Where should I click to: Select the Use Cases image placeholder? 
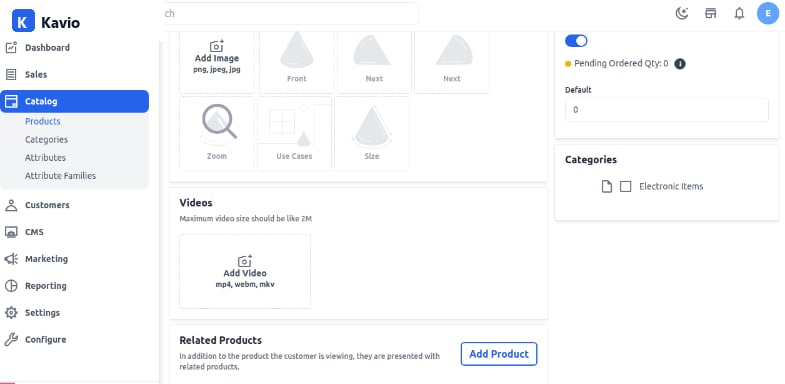point(294,133)
